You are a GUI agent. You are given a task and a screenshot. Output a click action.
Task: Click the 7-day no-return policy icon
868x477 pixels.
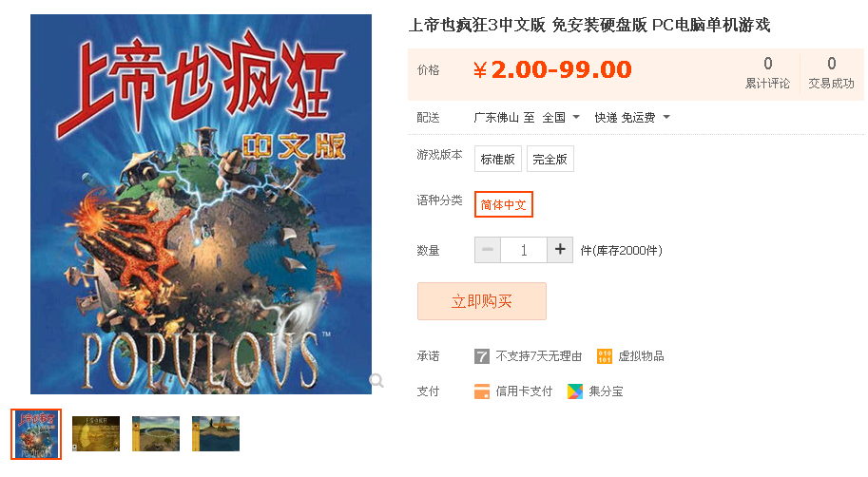[x=482, y=356]
